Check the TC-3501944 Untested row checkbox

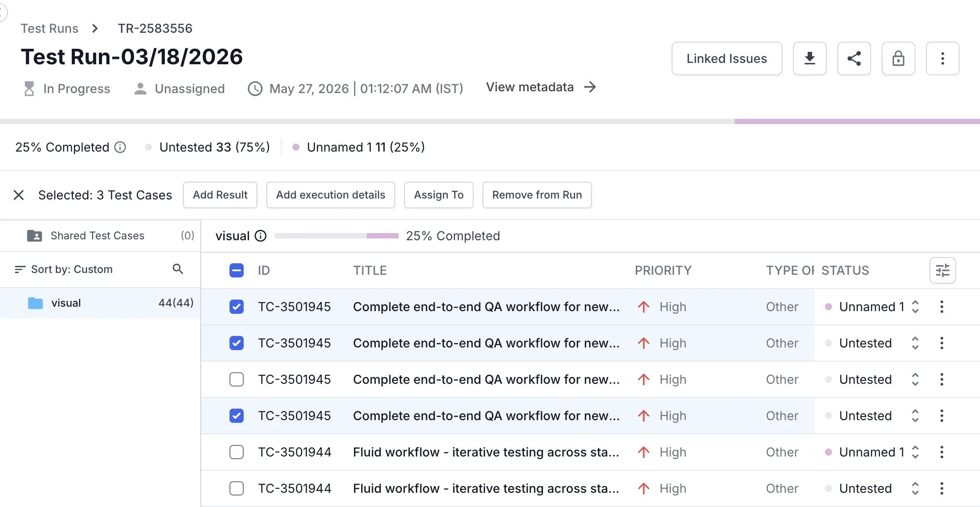click(x=237, y=488)
